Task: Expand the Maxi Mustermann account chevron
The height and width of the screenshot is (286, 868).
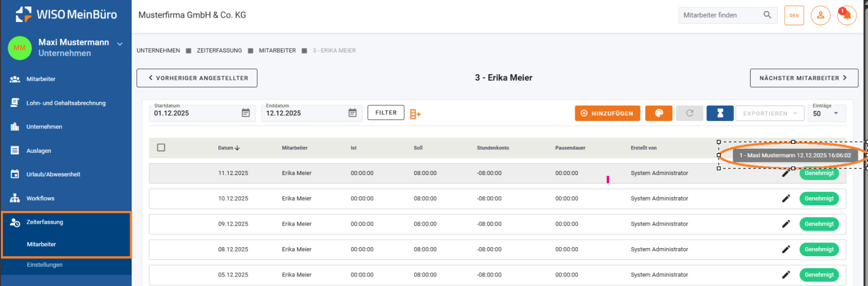Action: (120, 44)
